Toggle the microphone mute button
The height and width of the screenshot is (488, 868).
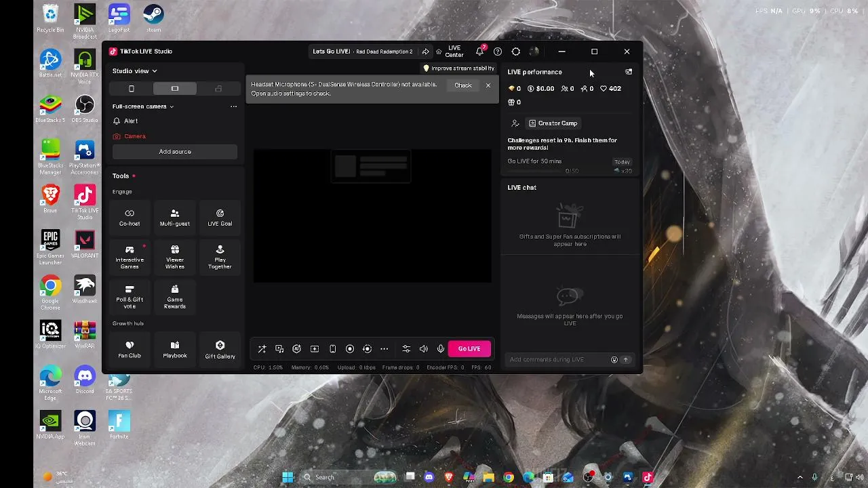(441, 348)
